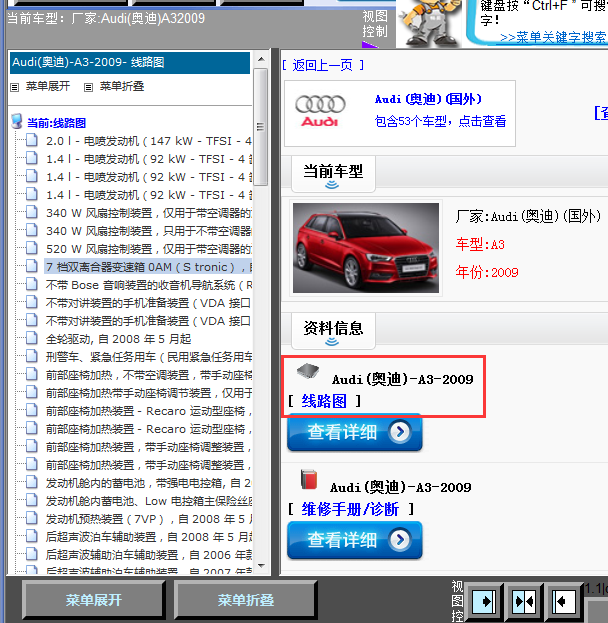Click bottom 菜单展开 button

point(94,600)
